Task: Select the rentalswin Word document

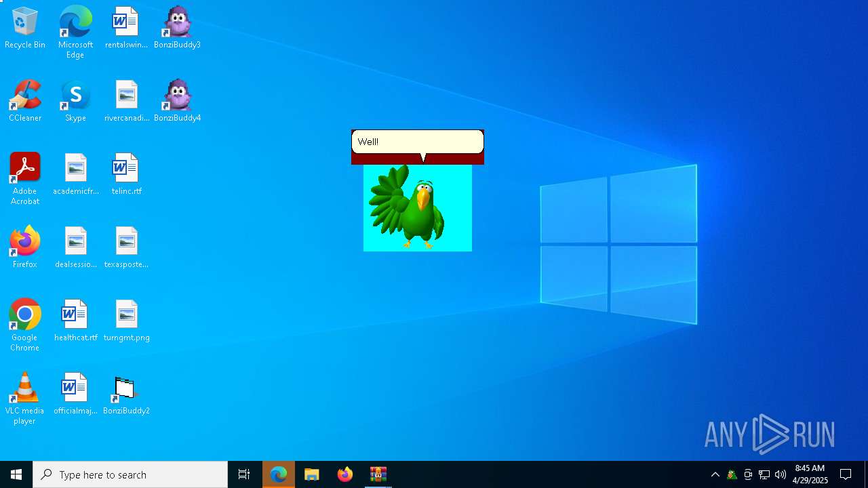Action: (126, 28)
